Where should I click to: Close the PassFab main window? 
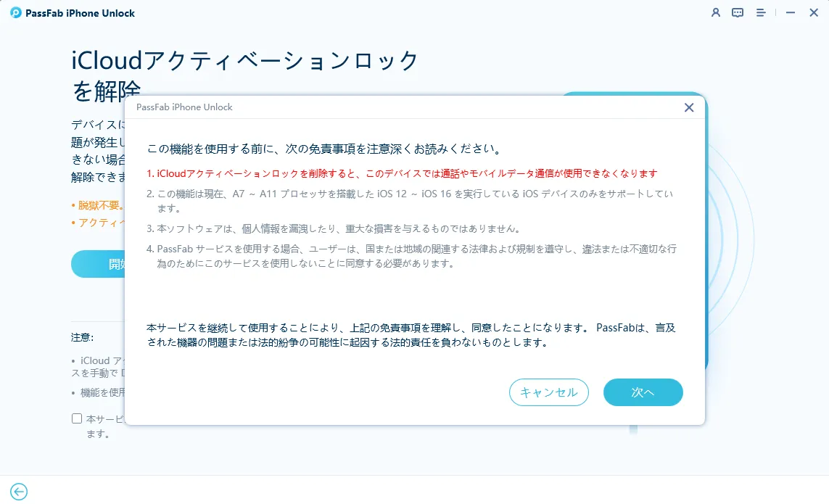pyautogui.click(x=814, y=13)
